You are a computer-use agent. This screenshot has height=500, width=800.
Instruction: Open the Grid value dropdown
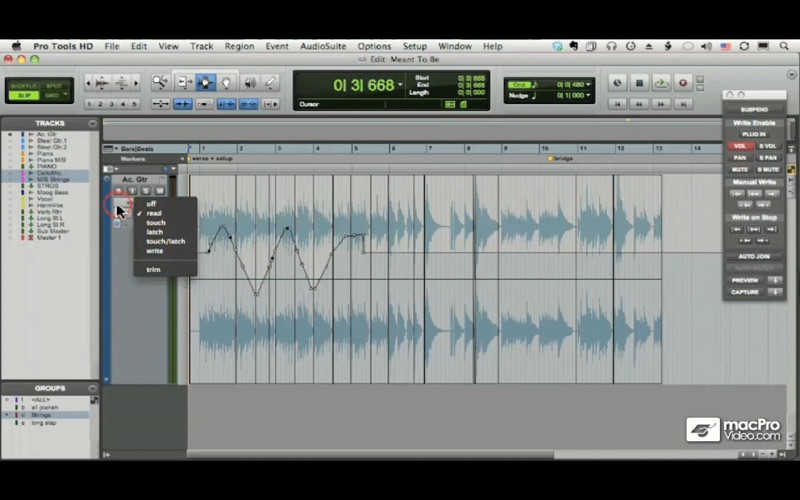[588, 84]
